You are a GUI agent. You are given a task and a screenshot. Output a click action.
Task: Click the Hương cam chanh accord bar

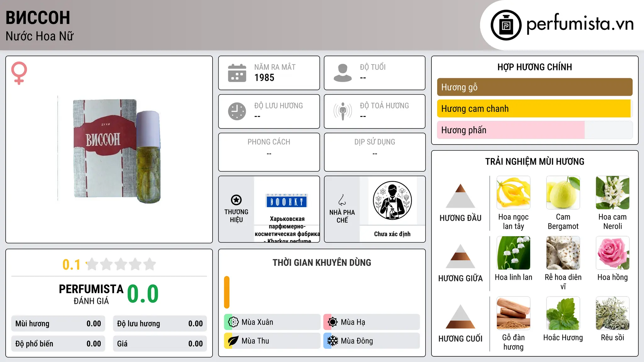click(x=535, y=109)
